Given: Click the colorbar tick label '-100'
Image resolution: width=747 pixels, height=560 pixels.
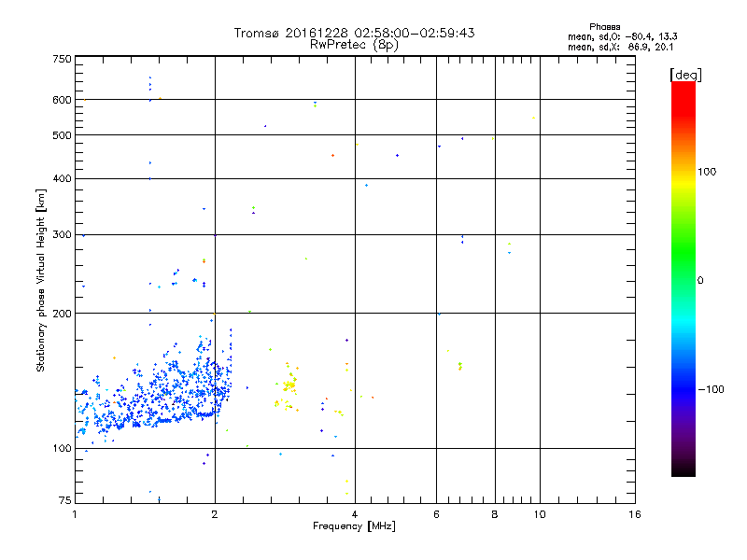Looking at the screenshot, I should point(712,389).
